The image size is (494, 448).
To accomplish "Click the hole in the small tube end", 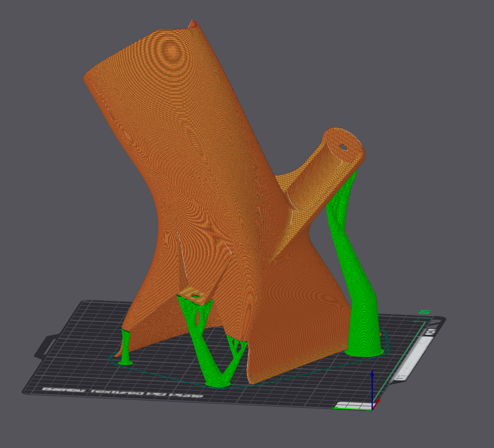I will pos(343,146).
